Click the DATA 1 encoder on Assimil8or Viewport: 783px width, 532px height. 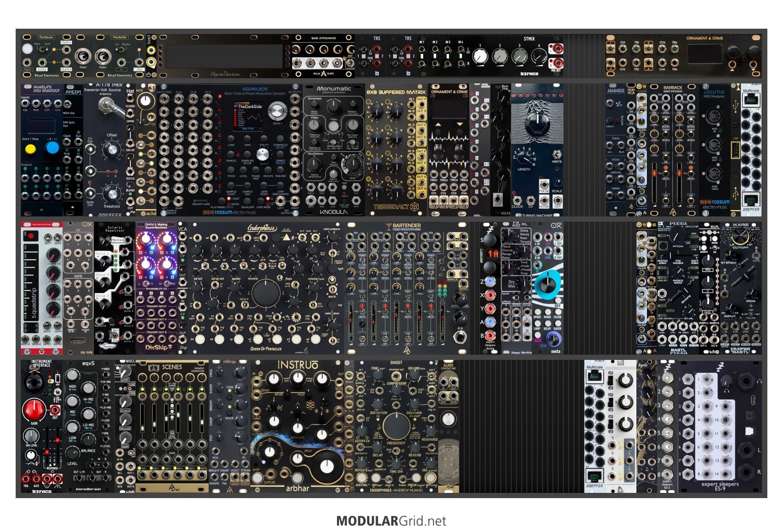pos(277,111)
